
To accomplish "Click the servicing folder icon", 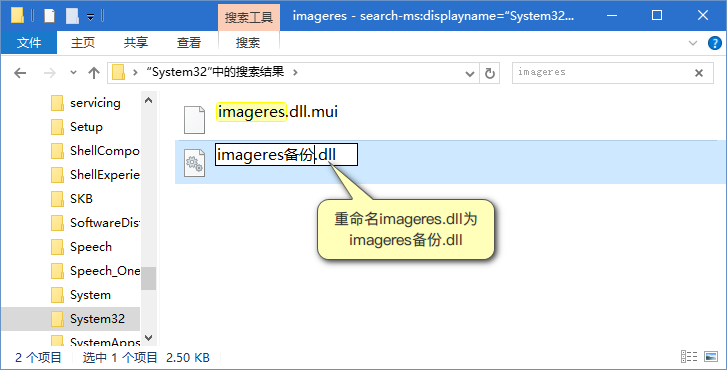I will pos(57,103).
